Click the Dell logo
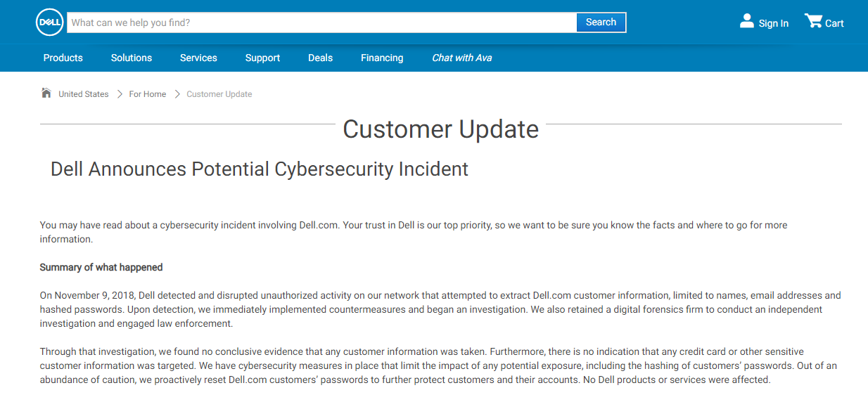Viewport: 868px width, 402px height. (49, 22)
